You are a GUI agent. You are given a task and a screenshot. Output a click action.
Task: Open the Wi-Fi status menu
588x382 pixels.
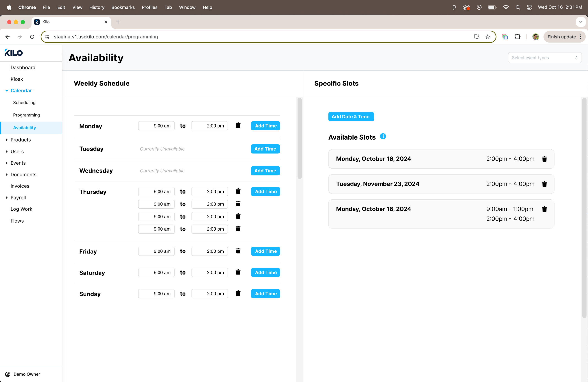(x=506, y=7)
